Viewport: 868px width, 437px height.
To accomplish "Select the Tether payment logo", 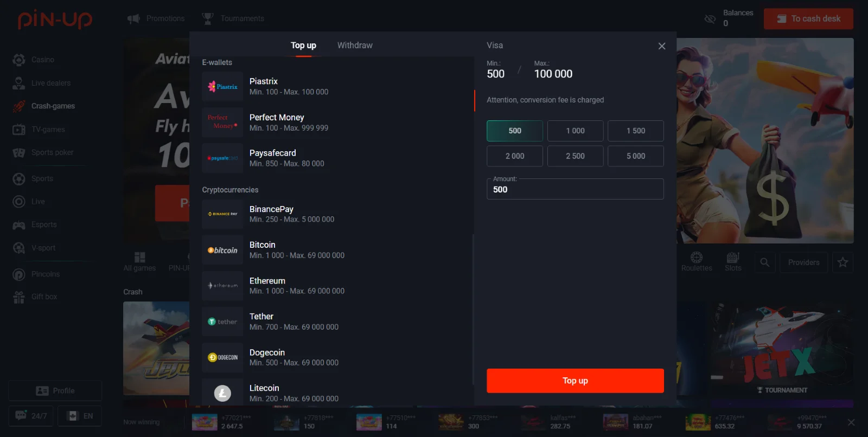I will [222, 322].
